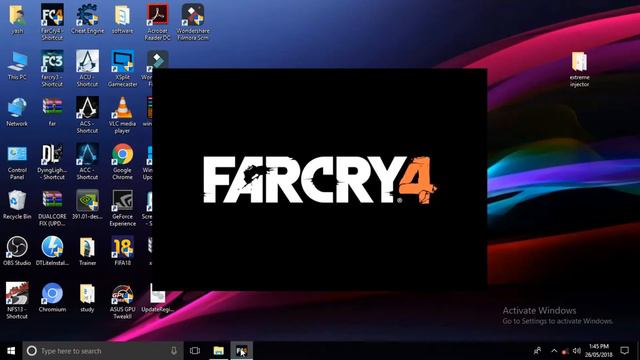Activate Cortana voice search microphone

click(x=174, y=351)
